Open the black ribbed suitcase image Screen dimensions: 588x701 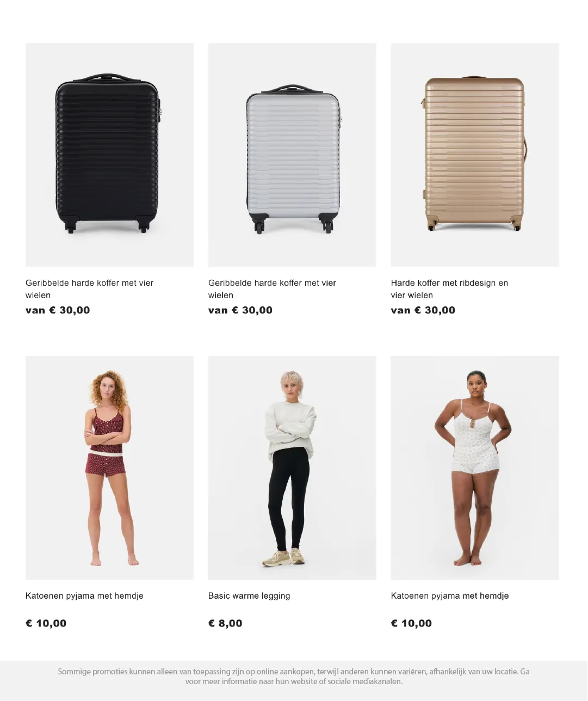[x=109, y=155]
